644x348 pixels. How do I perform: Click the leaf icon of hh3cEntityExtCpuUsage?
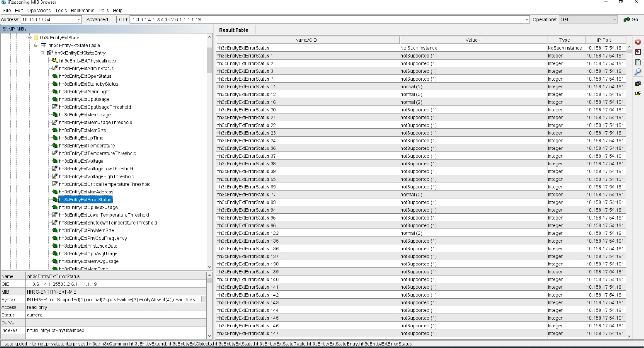[x=55, y=99]
